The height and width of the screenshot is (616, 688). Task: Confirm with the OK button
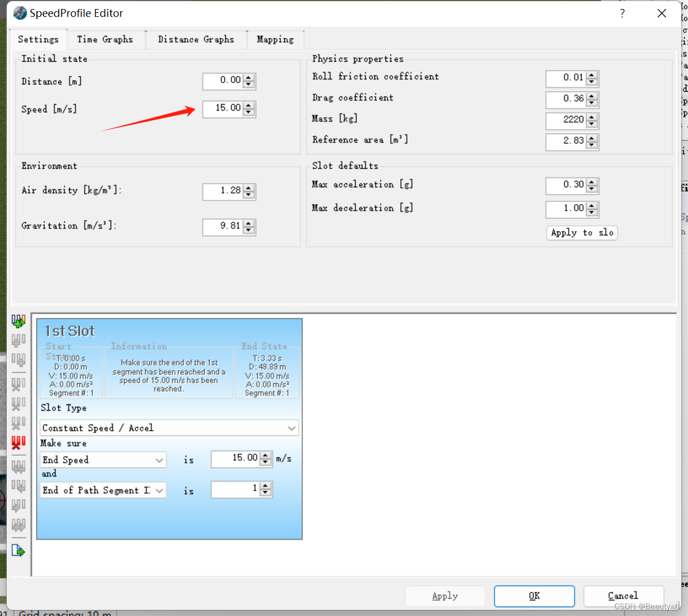tap(535, 596)
